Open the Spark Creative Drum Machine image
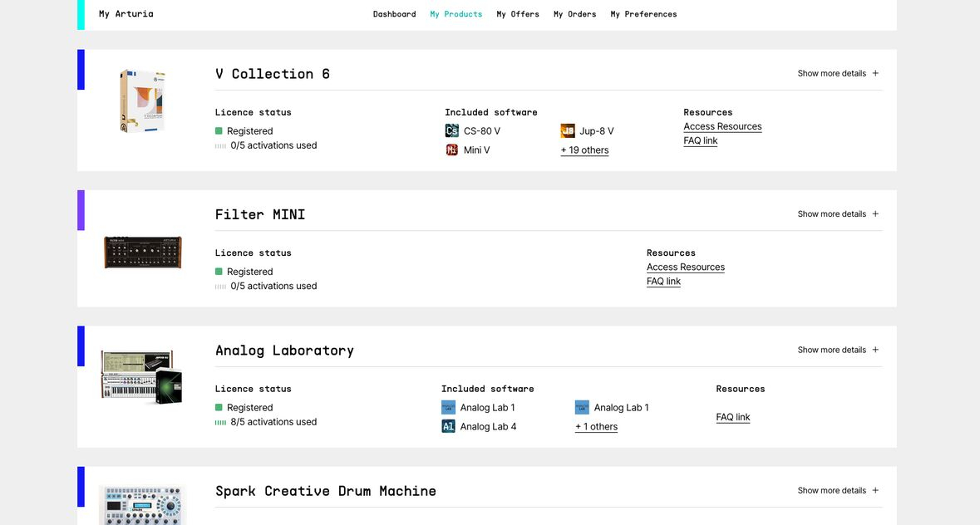The width and height of the screenshot is (980, 525). (x=142, y=504)
